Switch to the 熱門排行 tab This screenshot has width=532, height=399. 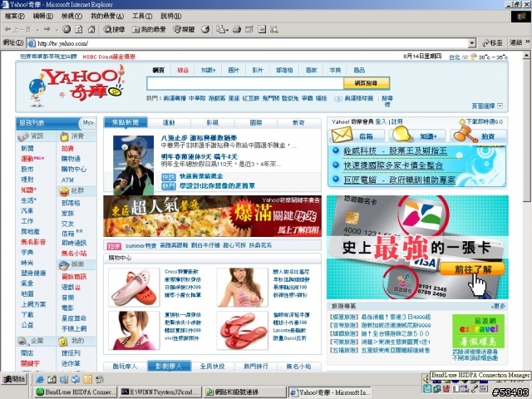(255, 366)
